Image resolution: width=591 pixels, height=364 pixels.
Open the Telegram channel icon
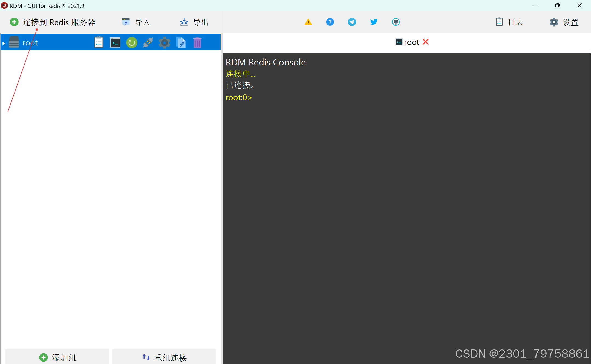coord(352,22)
